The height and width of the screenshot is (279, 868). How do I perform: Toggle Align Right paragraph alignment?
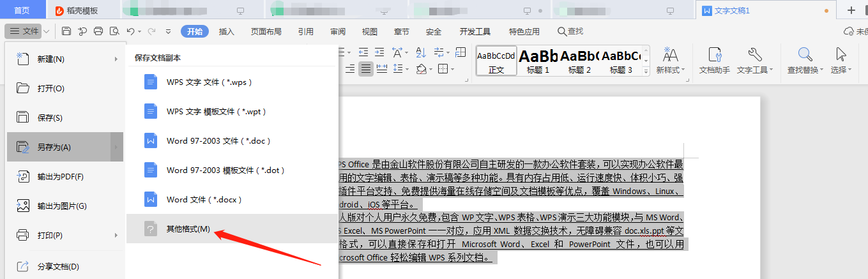pyautogui.click(x=349, y=69)
